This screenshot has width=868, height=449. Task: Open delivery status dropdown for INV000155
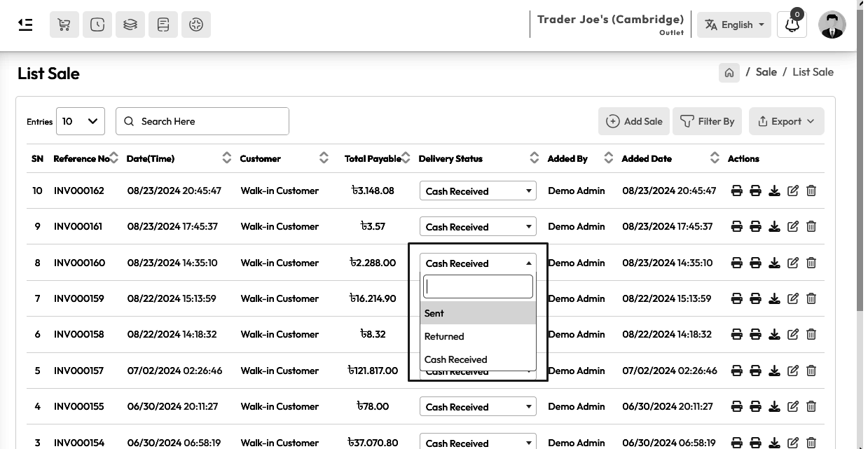coord(478,406)
